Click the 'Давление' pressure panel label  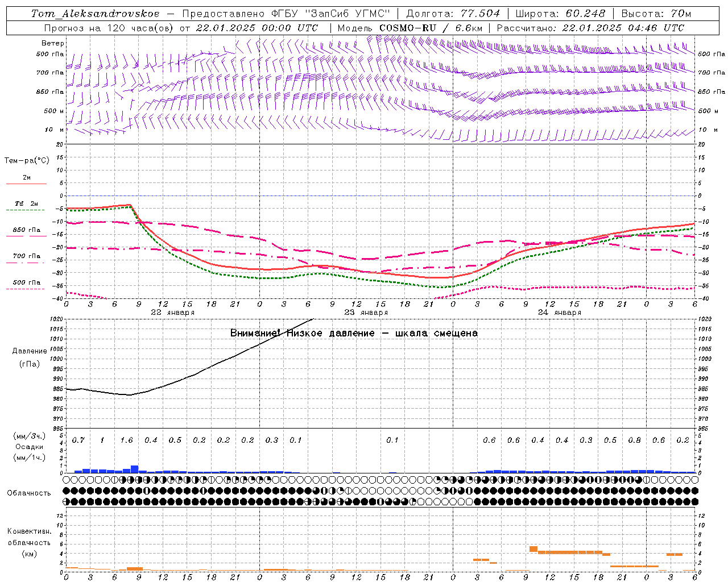pos(30,351)
